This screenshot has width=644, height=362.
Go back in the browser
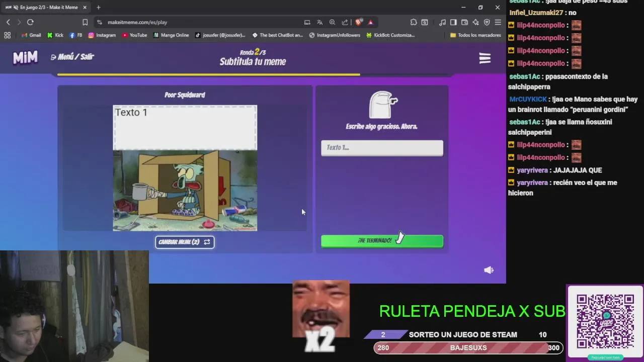tap(8, 22)
